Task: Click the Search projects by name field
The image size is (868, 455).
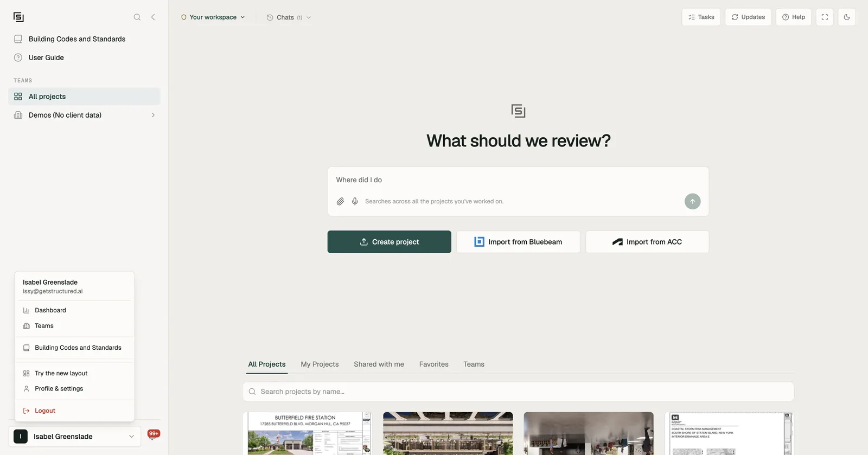Action: click(518, 392)
